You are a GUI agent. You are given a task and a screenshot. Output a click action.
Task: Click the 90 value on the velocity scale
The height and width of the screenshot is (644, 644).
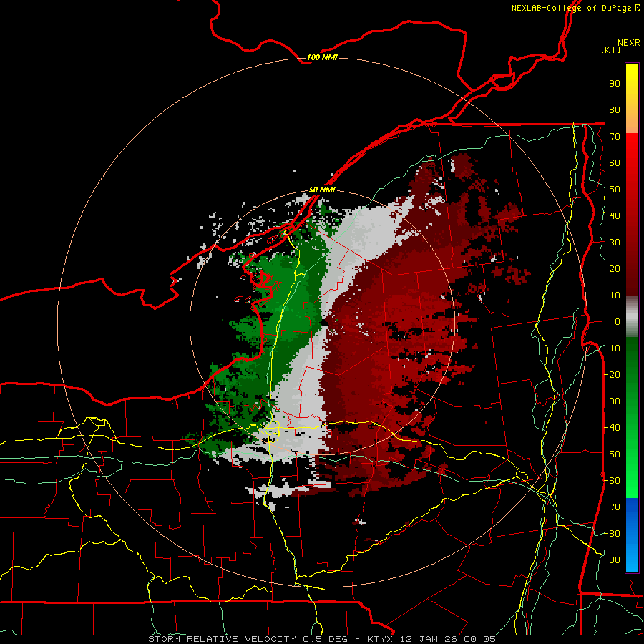[615, 84]
